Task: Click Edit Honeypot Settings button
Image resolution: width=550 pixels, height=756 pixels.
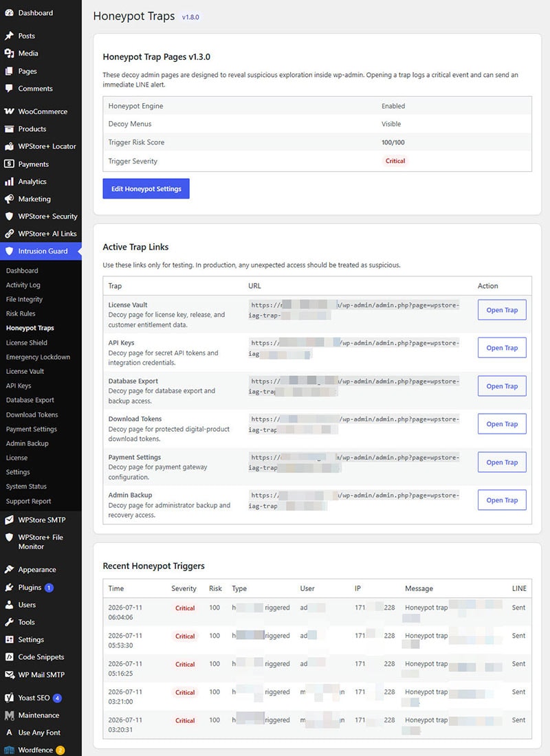Action: click(146, 188)
